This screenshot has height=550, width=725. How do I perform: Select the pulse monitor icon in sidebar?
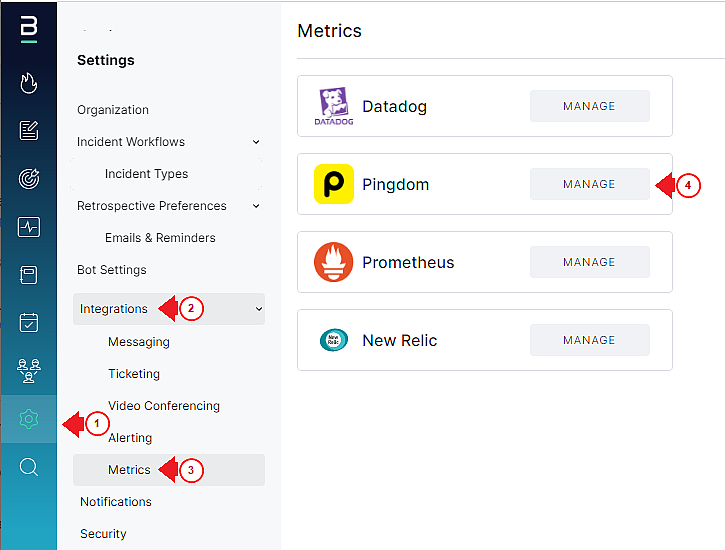click(29, 227)
